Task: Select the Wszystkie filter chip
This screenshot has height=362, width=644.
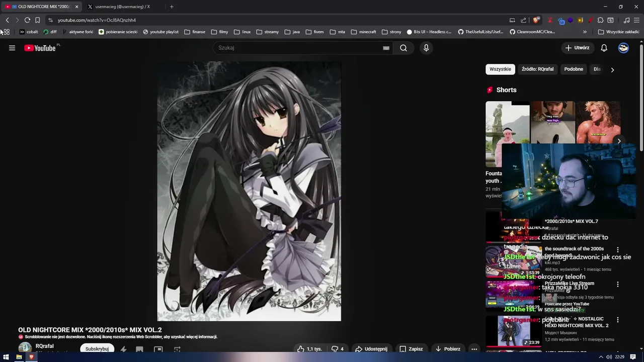Action: [500, 69]
